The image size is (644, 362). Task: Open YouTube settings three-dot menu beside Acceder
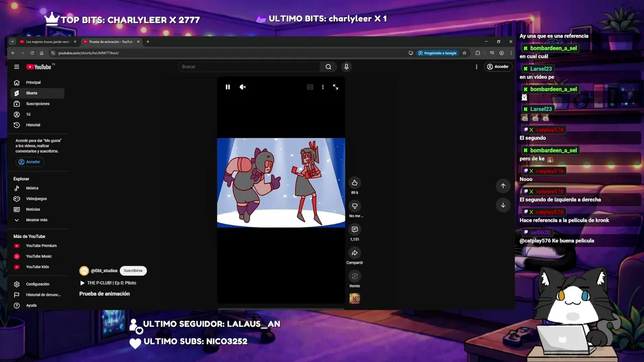coord(476,67)
